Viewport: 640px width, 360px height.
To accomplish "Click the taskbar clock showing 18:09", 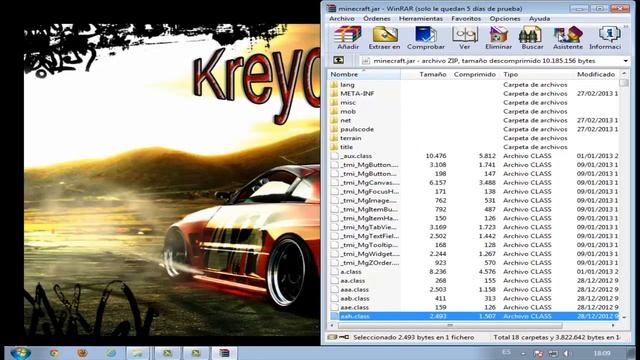I will [602, 353].
